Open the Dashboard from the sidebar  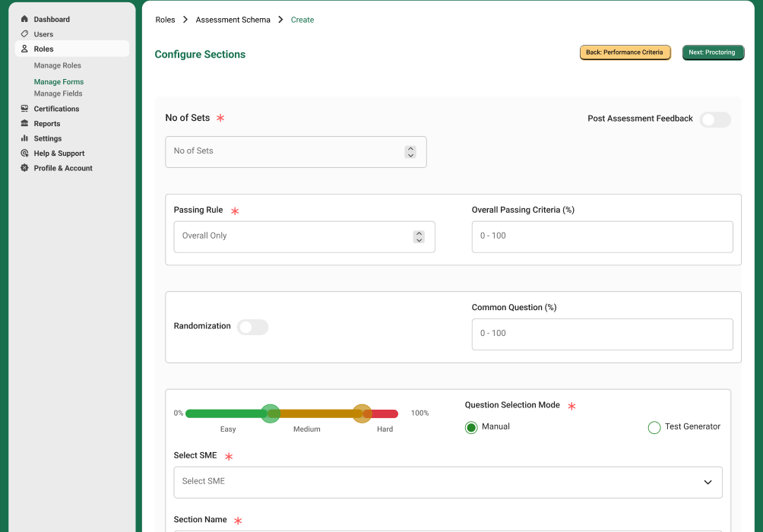coord(24,19)
